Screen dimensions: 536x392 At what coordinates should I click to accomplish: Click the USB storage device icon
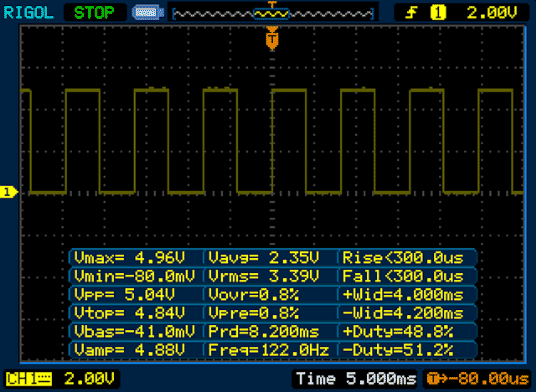click(148, 13)
